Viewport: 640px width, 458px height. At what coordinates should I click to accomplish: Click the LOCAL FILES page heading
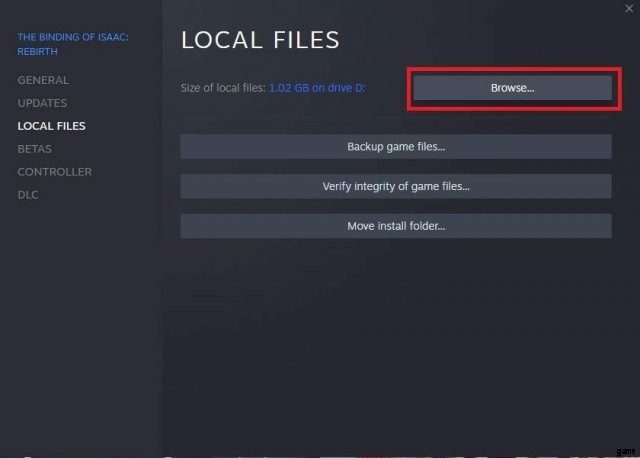(260, 40)
